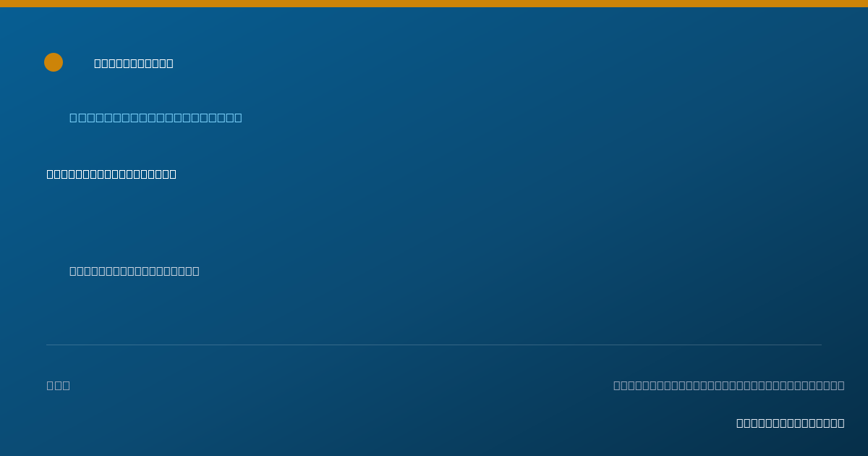Click the bold white text line mid-left
868x456 pixels.
pyautogui.click(x=111, y=174)
